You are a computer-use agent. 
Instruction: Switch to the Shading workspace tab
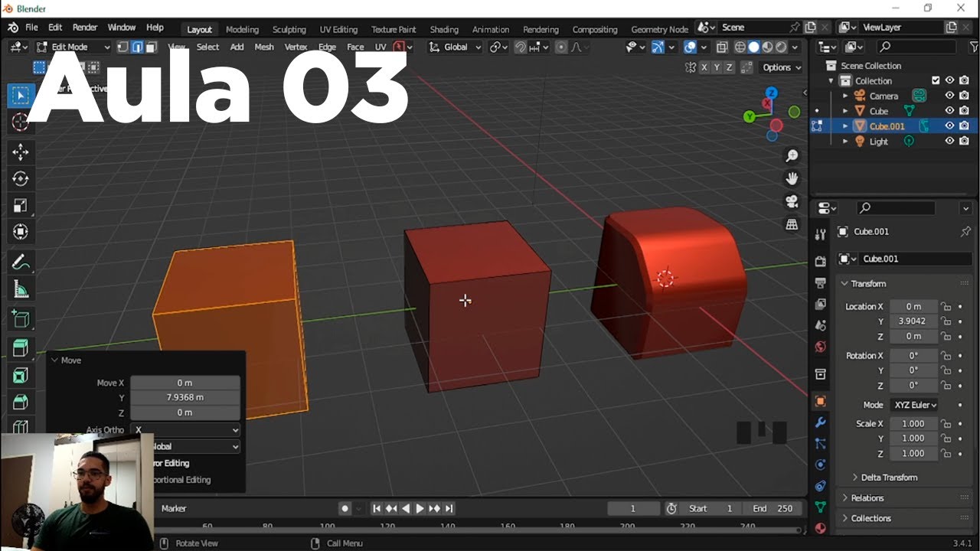tap(444, 29)
